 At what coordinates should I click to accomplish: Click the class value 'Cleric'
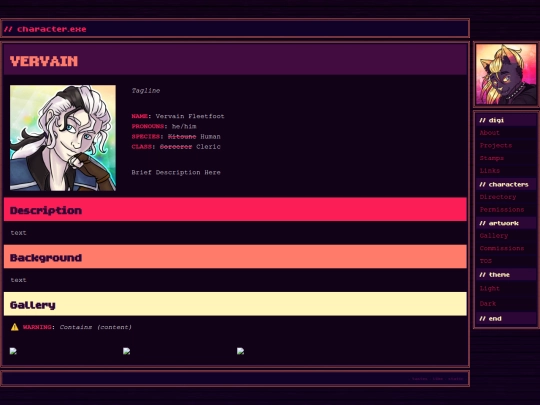[208, 147]
